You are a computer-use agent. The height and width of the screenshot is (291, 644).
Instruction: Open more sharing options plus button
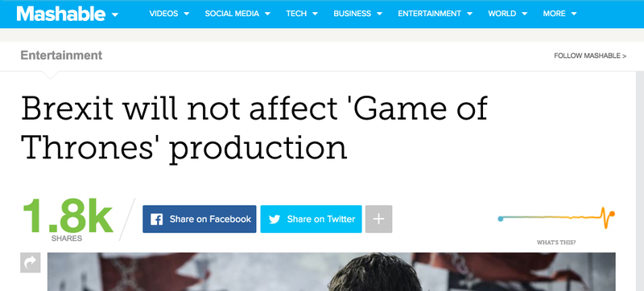coord(378,219)
